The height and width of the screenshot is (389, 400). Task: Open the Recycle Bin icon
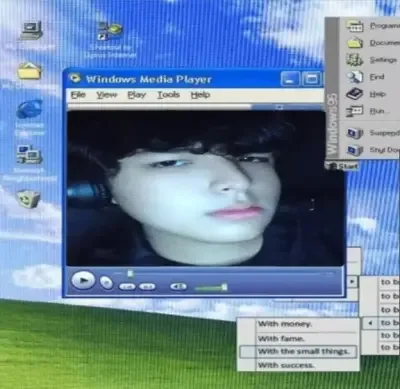(x=28, y=199)
